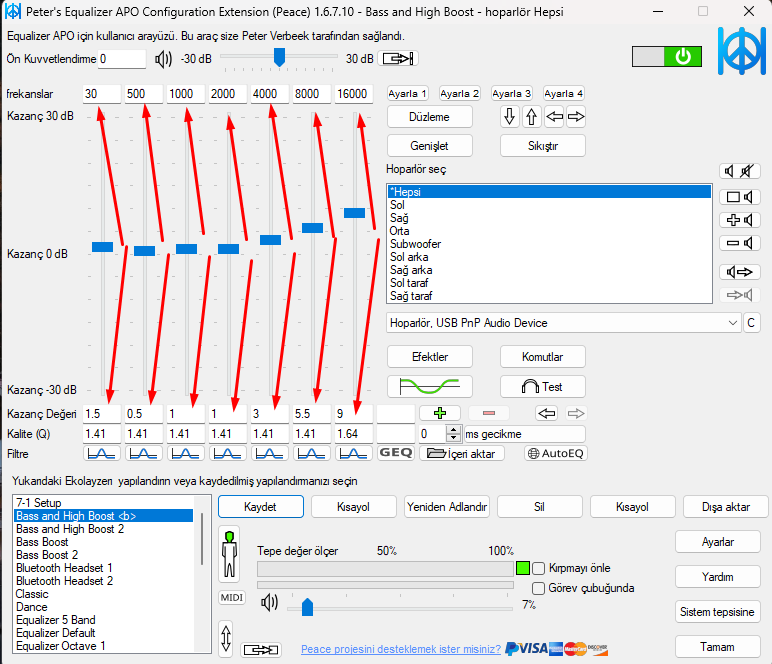Click the C button next to device dropdown
Screen dimensions: 772x664
pyautogui.click(x=751, y=323)
